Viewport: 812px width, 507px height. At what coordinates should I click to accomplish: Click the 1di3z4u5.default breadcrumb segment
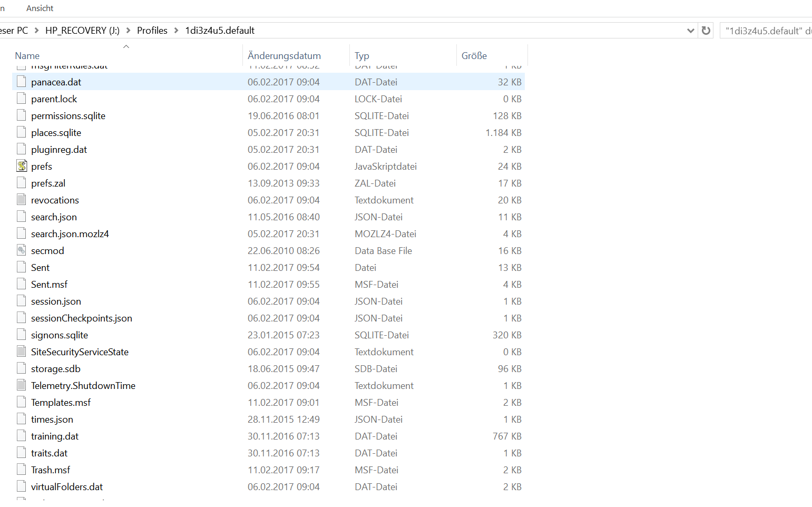220,31
